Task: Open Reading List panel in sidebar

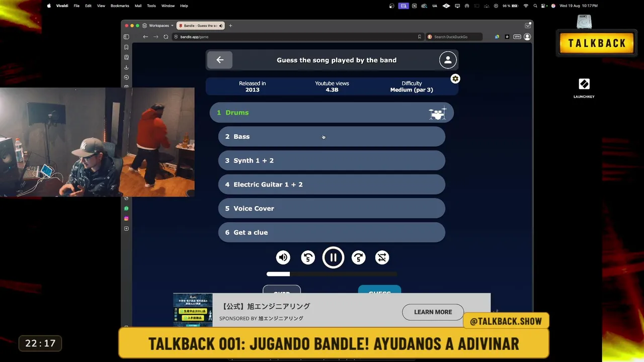Action: (x=126, y=57)
